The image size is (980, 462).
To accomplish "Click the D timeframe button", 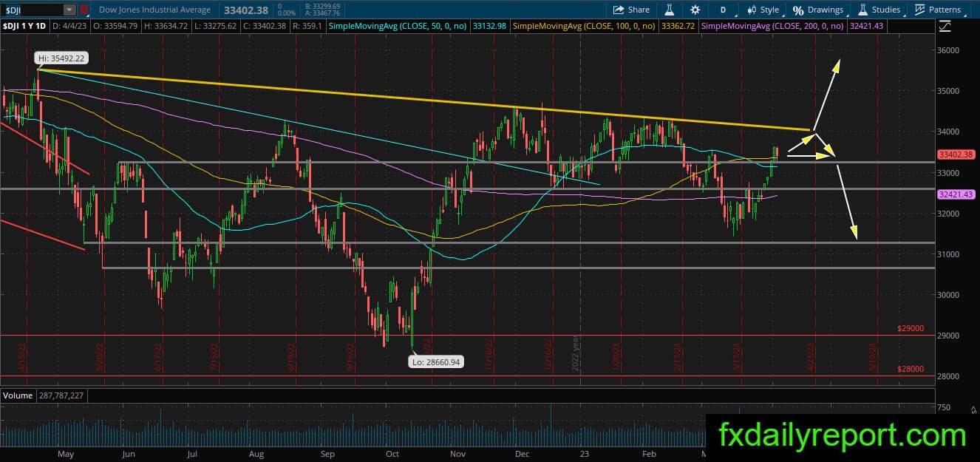I will click(724, 10).
